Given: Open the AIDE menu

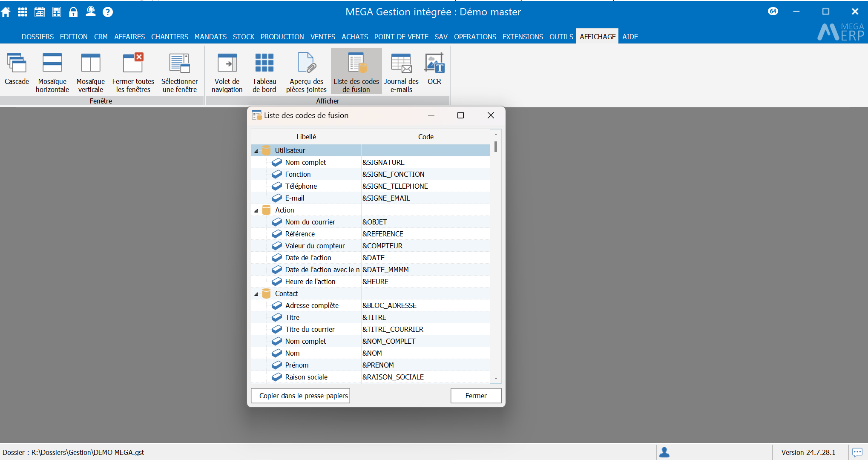Looking at the screenshot, I should coord(630,37).
